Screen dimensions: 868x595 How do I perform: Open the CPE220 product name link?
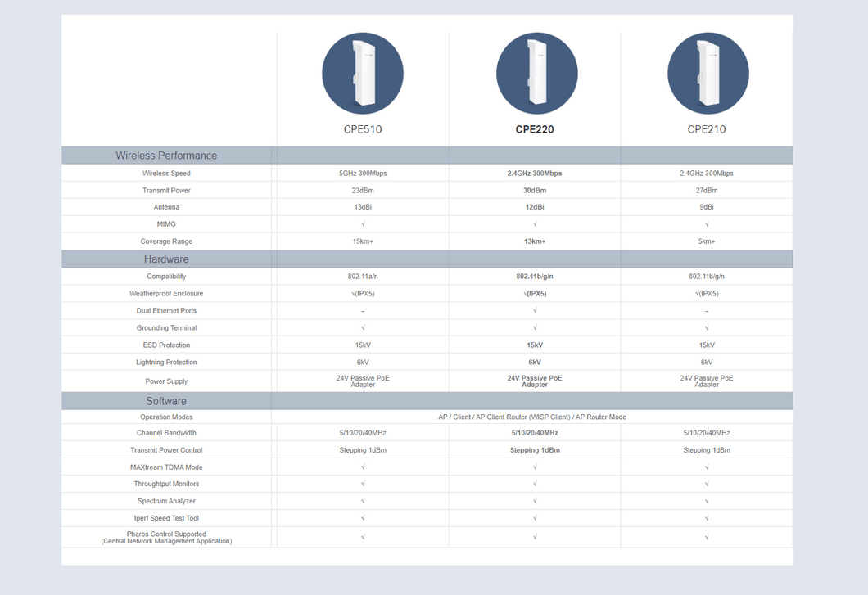[535, 129]
